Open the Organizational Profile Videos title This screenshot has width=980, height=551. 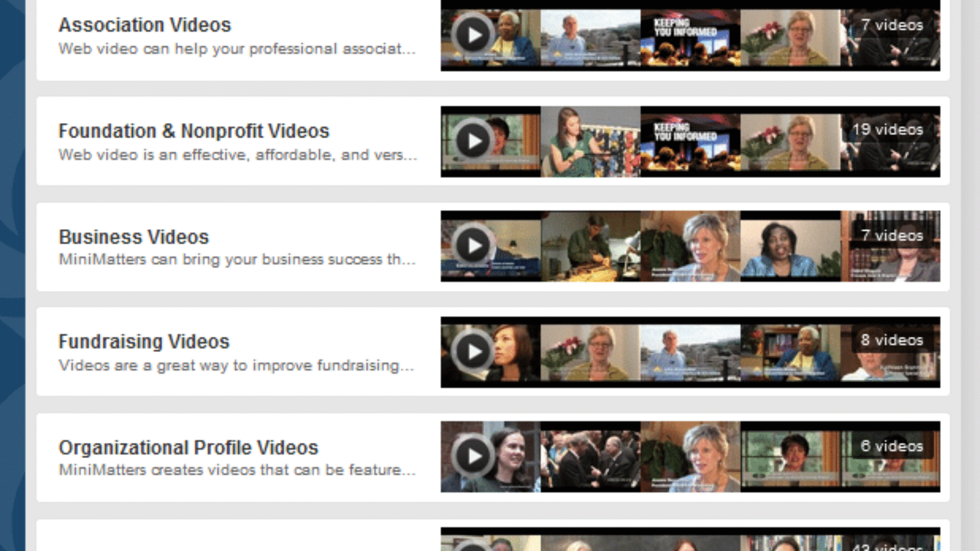pos(188,447)
